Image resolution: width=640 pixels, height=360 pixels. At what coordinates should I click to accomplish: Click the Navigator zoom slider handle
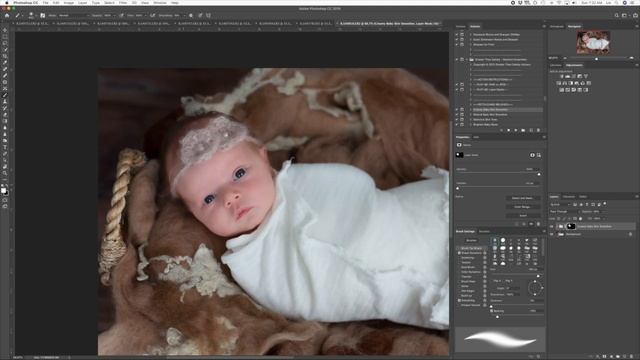[x=596, y=59]
